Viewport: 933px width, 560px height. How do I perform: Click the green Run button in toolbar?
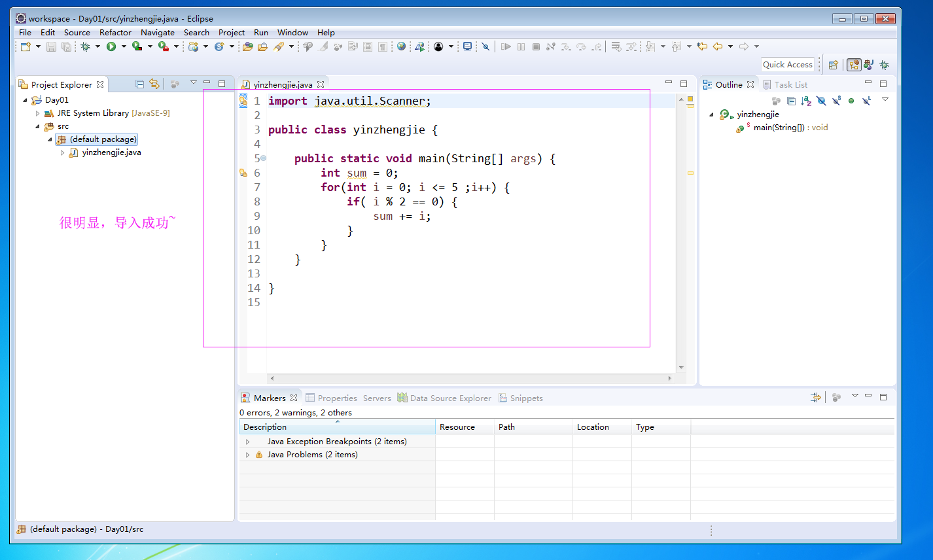coord(111,46)
